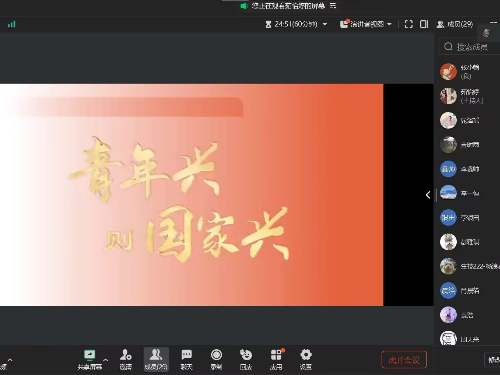Open the Members (29) list in top bar
The width and height of the screenshot is (500, 375).
455,24
